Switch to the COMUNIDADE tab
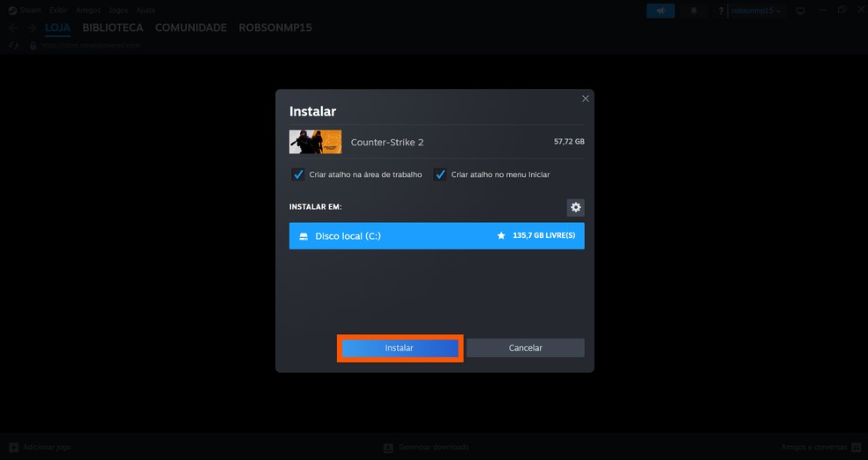The height and width of the screenshot is (460, 868). (191, 27)
